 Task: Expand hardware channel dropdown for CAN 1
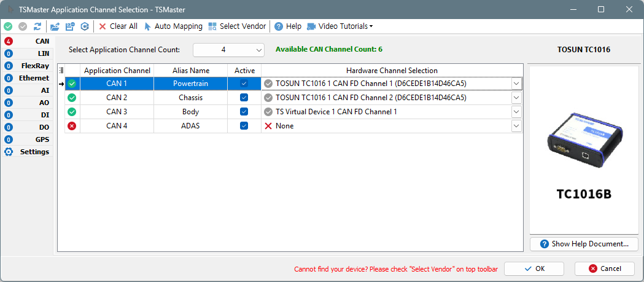pyautogui.click(x=516, y=84)
